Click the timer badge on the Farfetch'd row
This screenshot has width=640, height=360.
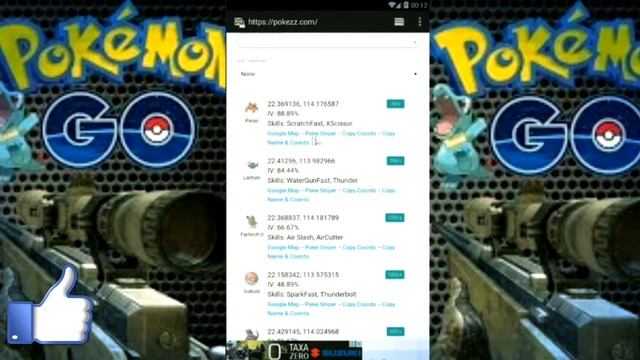pos(395,218)
